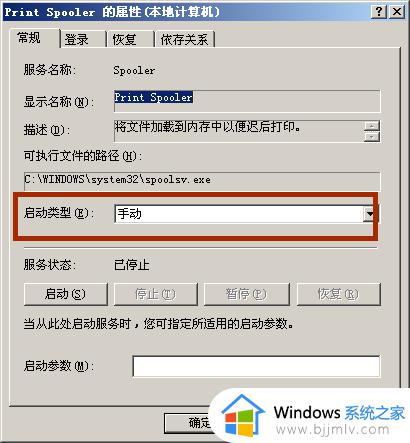The width and height of the screenshot is (410, 443).
Task: Click the 暂停(P) button
Action: (247, 294)
